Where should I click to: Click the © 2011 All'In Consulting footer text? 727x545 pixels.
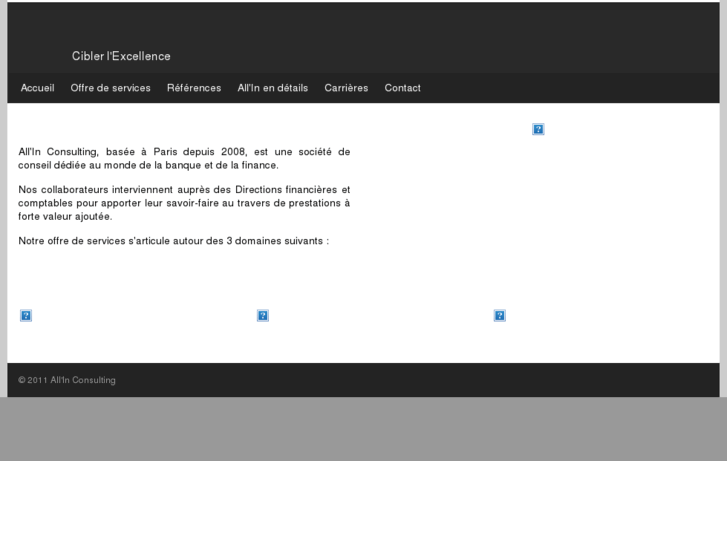pyautogui.click(x=67, y=380)
